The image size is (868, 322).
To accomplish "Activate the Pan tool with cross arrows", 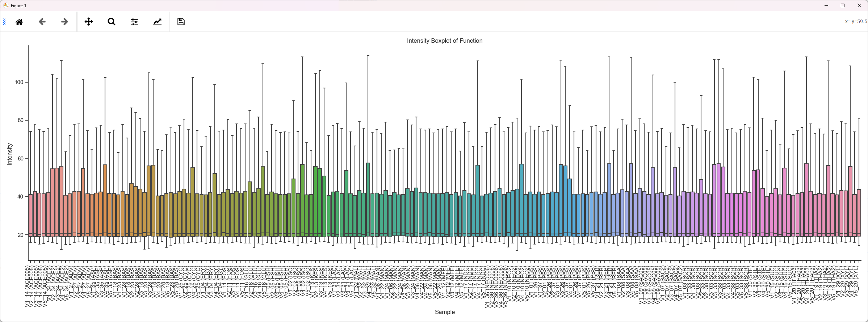I will click(x=89, y=22).
